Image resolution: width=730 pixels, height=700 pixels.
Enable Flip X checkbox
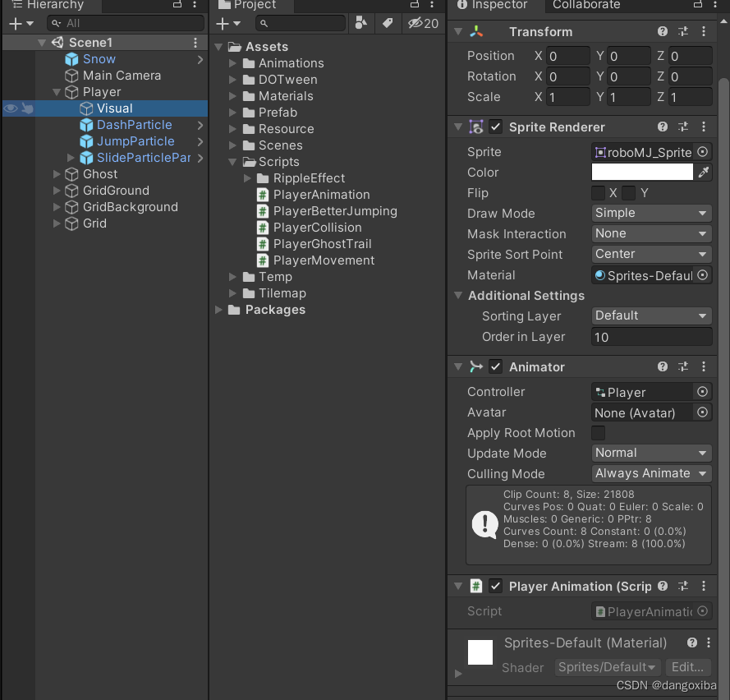pos(599,193)
